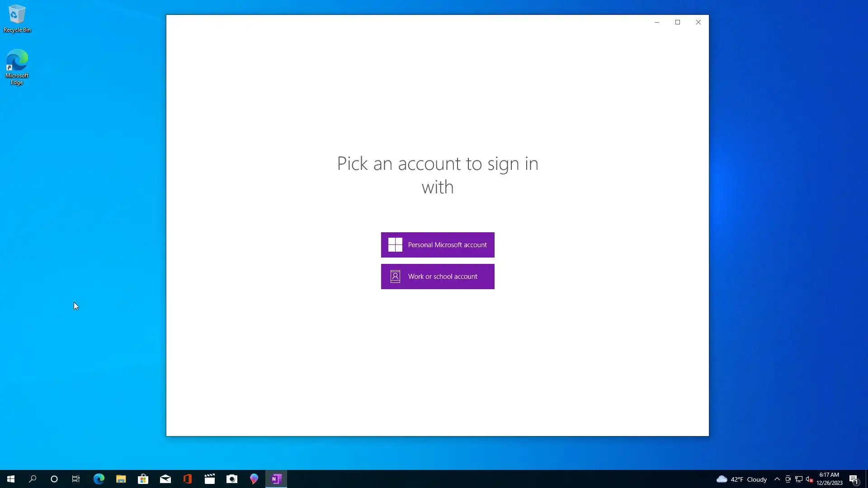The image size is (868, 488).
Task: Open Cloudy weather widget
Action: point(741,479)
